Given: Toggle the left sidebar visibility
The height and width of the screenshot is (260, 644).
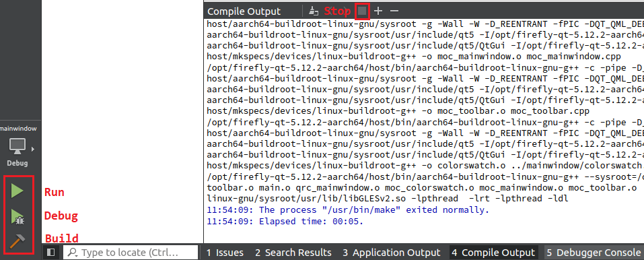Looking at the screenshot, I should [50, 252].
